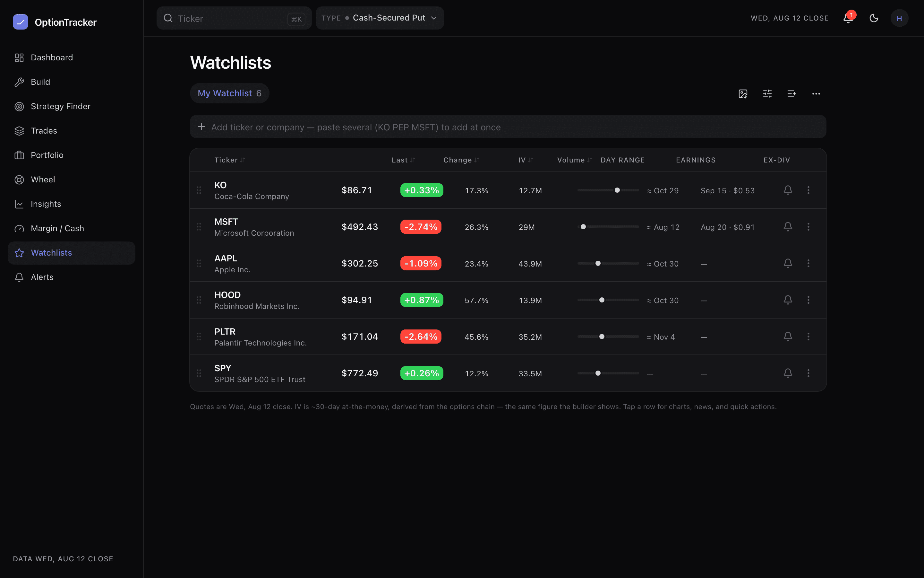The image size is (924, 578).
Task: Click the MSFT -2.74% change badge
Action: (421, 227)
